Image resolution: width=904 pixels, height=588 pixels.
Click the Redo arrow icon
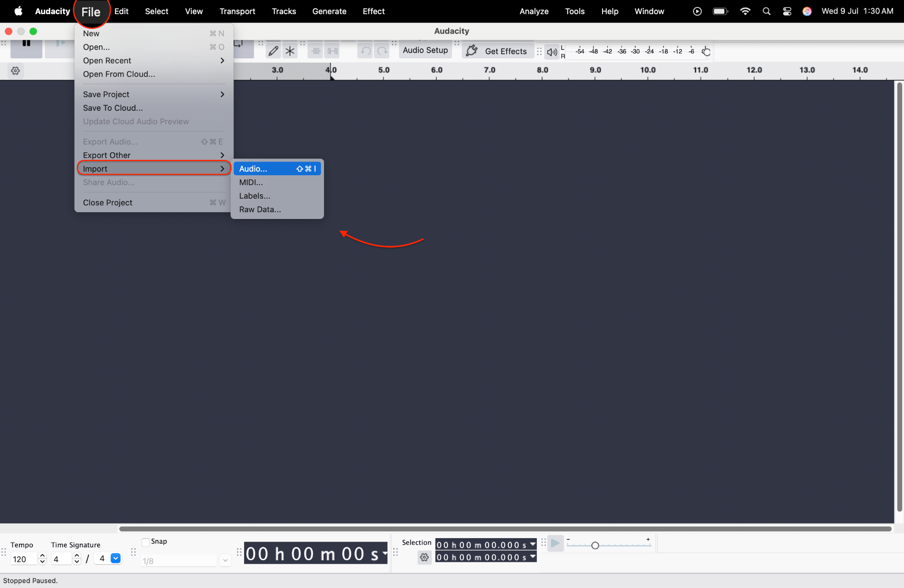point(382,51)
